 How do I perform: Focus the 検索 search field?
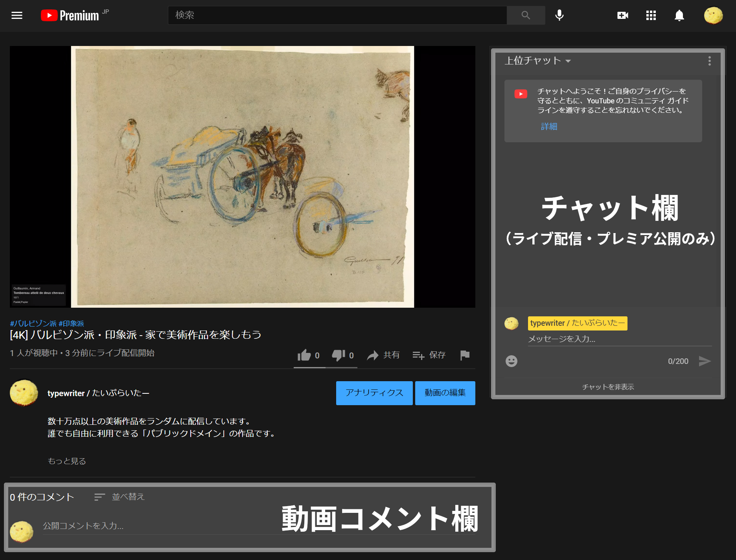click(337, 15)
